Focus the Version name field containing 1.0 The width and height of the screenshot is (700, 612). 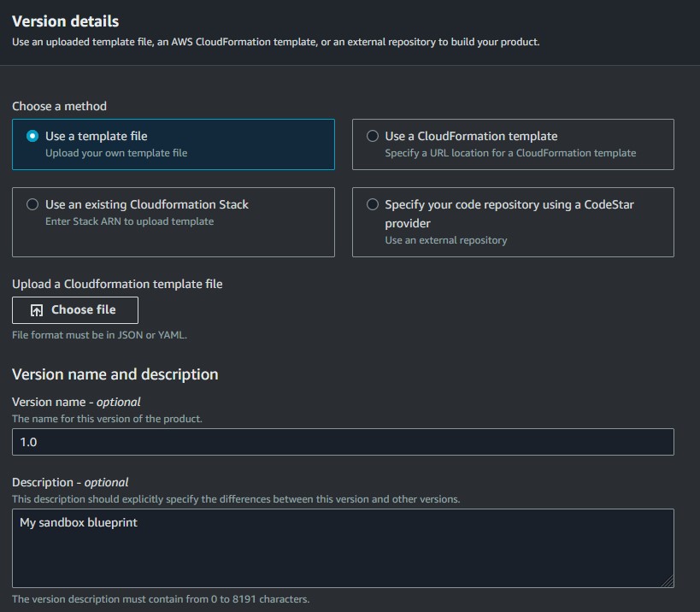(343, 442)
